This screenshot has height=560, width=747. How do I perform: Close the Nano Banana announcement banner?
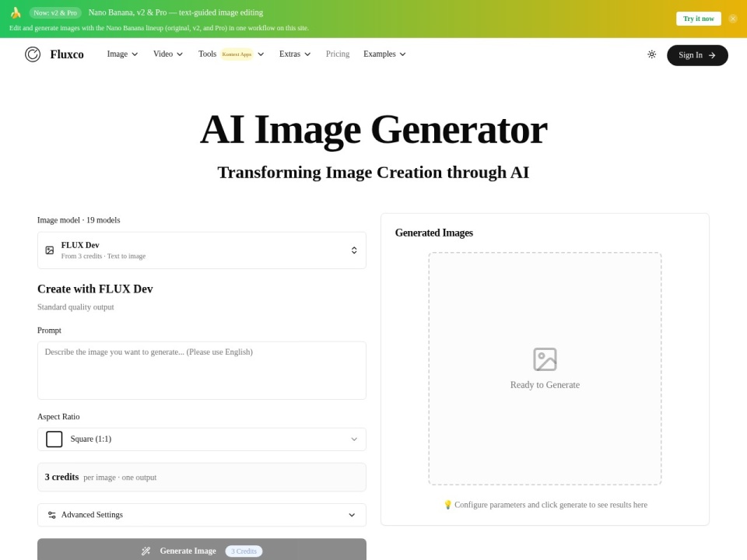tap(733, 19)
